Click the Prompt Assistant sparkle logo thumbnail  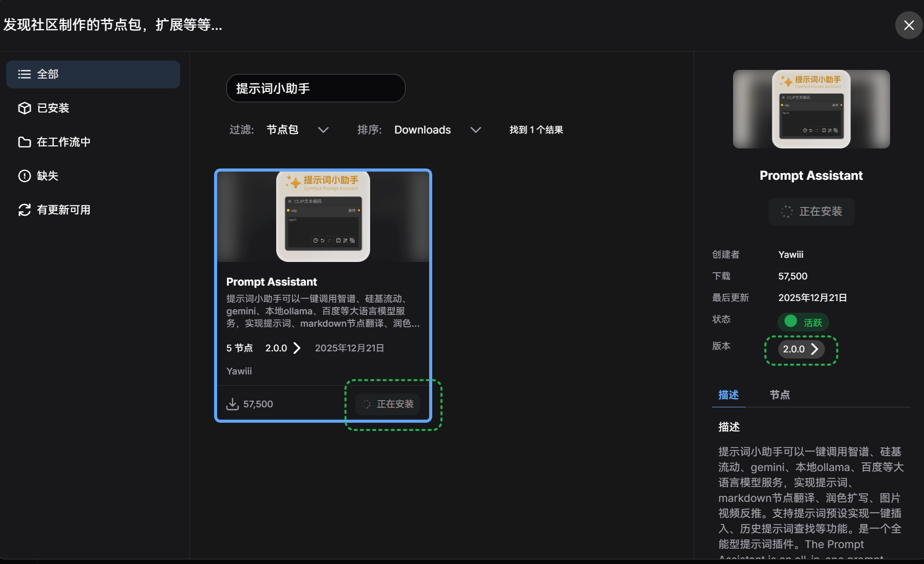coord(322,216)
